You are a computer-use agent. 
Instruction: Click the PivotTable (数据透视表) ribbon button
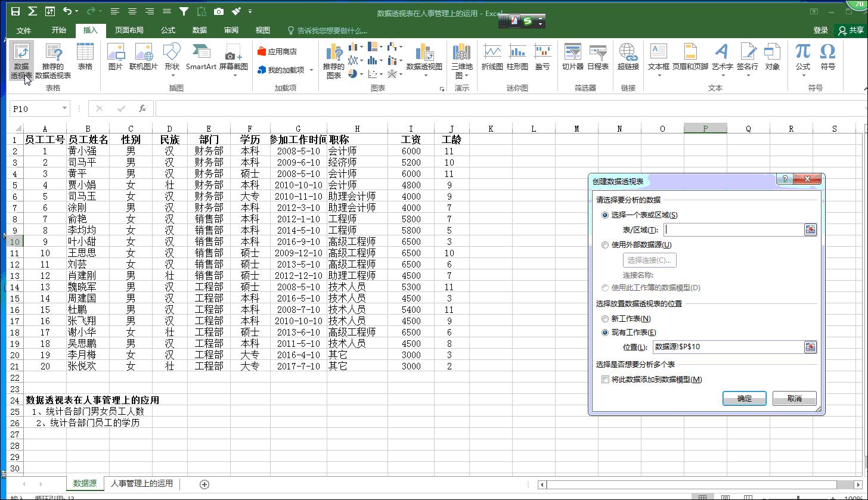[21, 60]
